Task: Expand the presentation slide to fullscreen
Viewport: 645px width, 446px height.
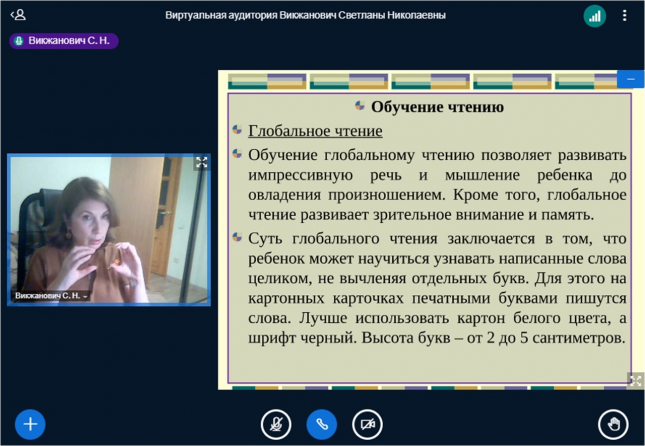Action: [636, 381]
